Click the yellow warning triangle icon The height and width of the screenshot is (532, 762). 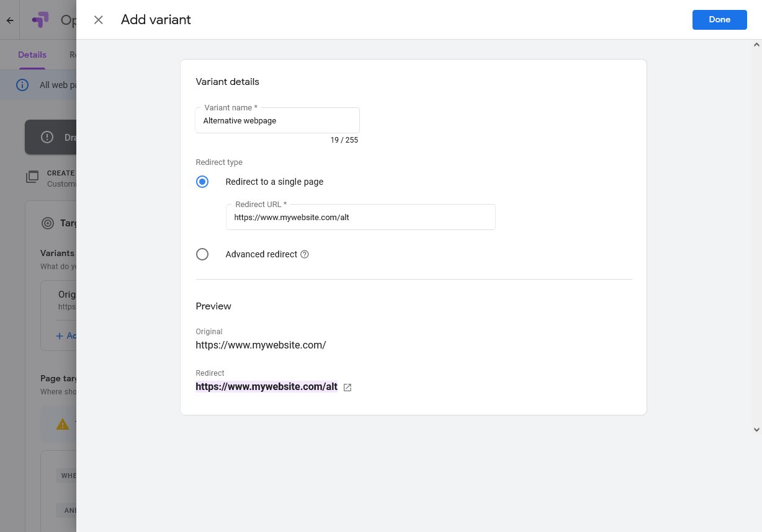click(x=63, y=424)
